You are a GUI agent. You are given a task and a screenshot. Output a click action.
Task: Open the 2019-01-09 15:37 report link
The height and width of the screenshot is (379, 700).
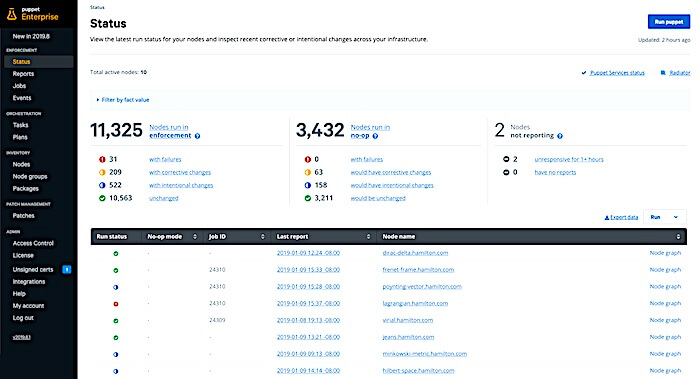(308, 304)
